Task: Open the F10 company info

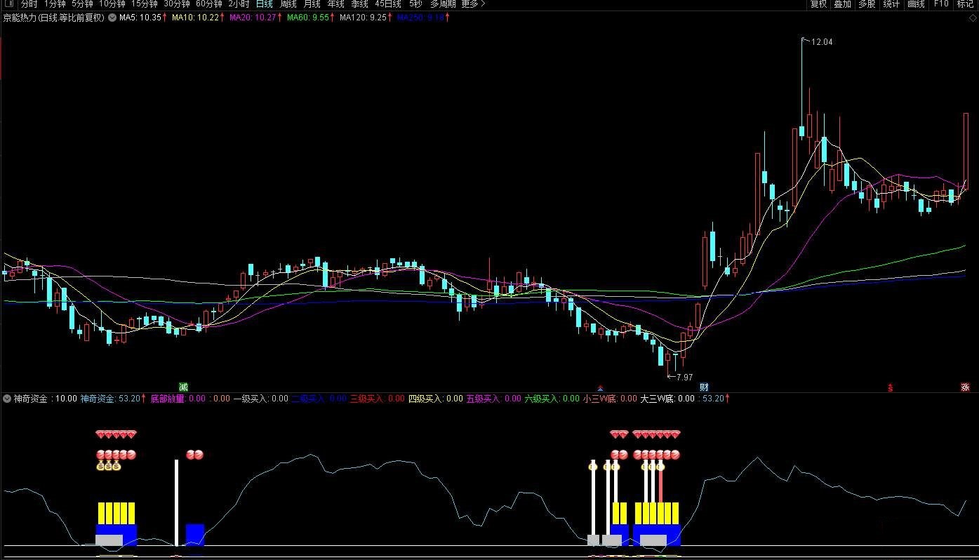Action: pos(940,4)
